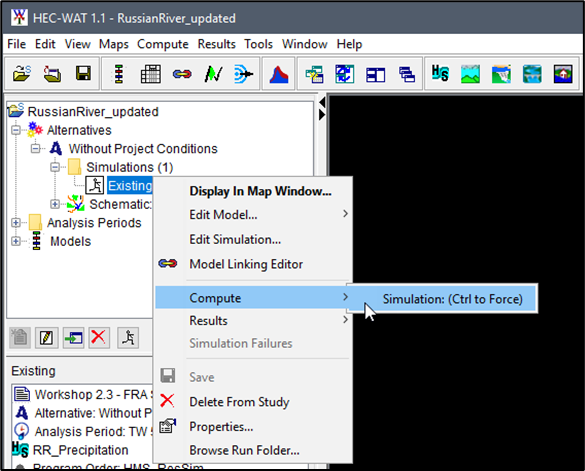Click the RR_Precipitation entry in info panel
This screenshot has width=585, height=471.
(81, 450)
